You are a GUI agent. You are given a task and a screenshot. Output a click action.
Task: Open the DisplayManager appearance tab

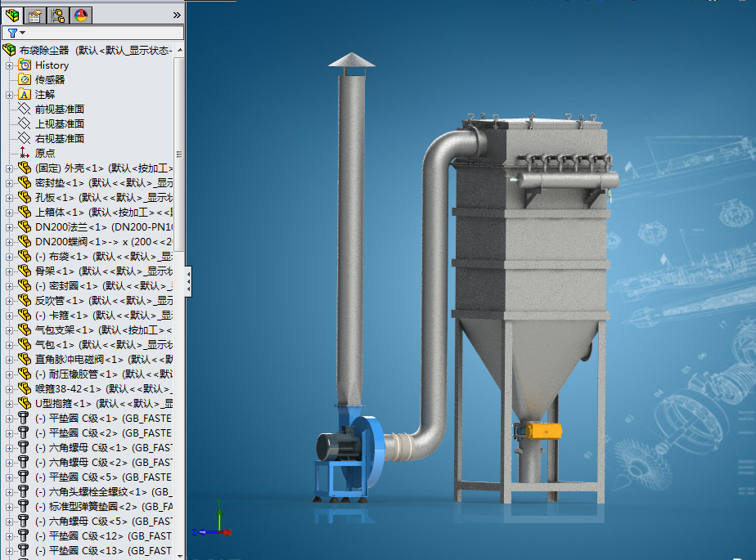[x=81, y=16]
